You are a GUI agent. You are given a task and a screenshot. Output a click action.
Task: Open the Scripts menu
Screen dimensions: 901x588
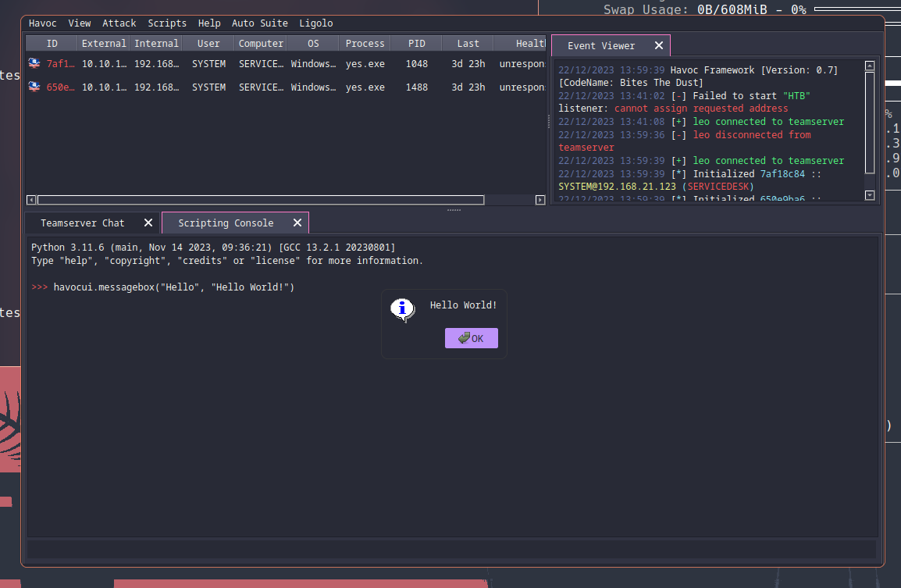pos(167,23)
